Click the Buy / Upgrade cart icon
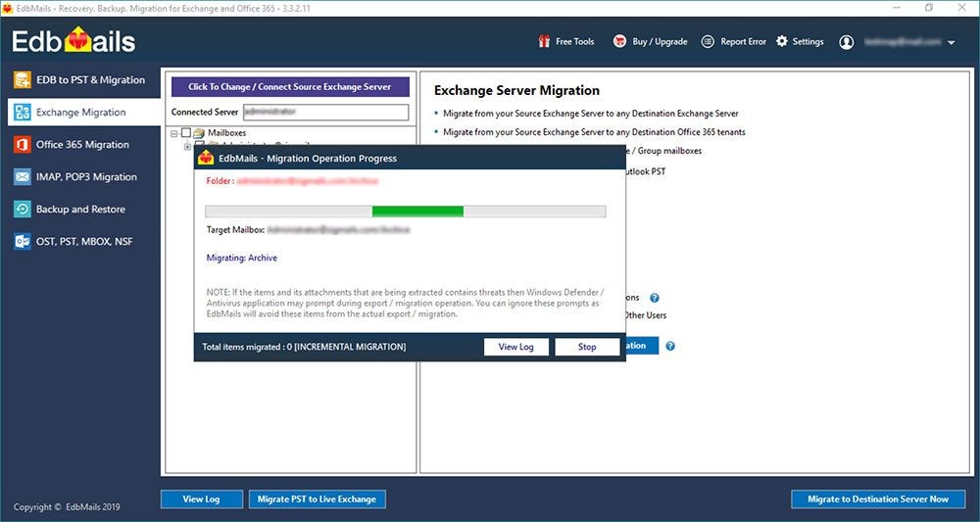 (x=619, y=41)
